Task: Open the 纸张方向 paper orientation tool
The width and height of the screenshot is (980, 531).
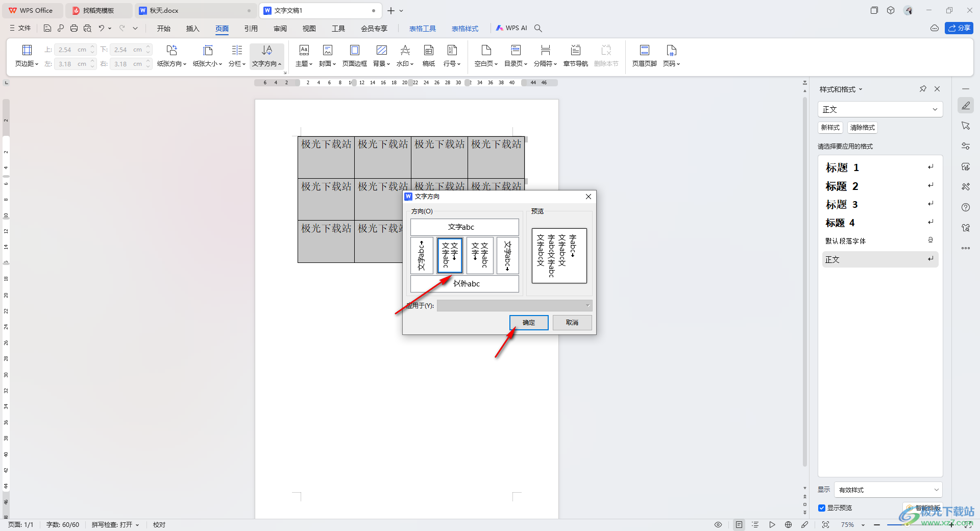Action: click(x=171, y=56)
